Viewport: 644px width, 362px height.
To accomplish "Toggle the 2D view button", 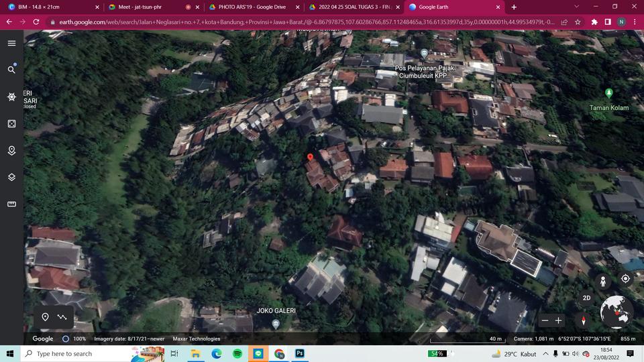I will click(x=586, y=298).
